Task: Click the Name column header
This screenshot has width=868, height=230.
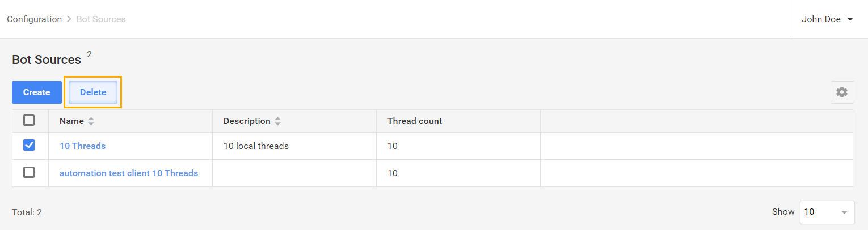Action: (x=71, y=121)
